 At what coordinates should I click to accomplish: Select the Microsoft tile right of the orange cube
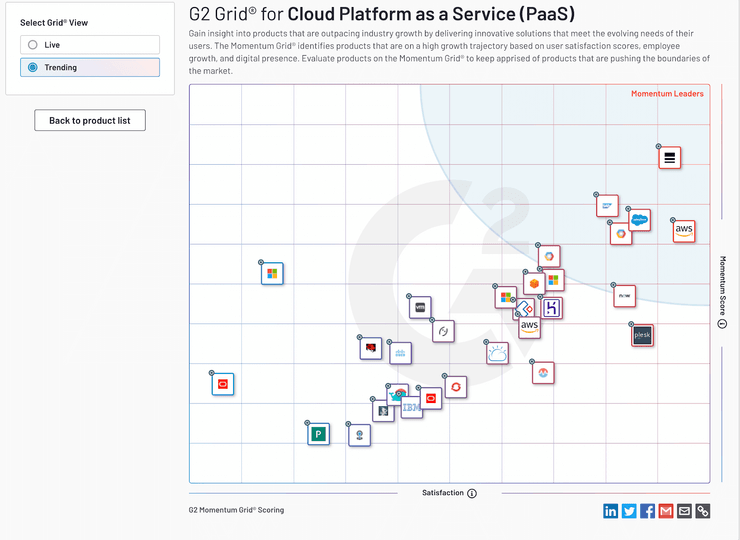click(x=555, y=280)
